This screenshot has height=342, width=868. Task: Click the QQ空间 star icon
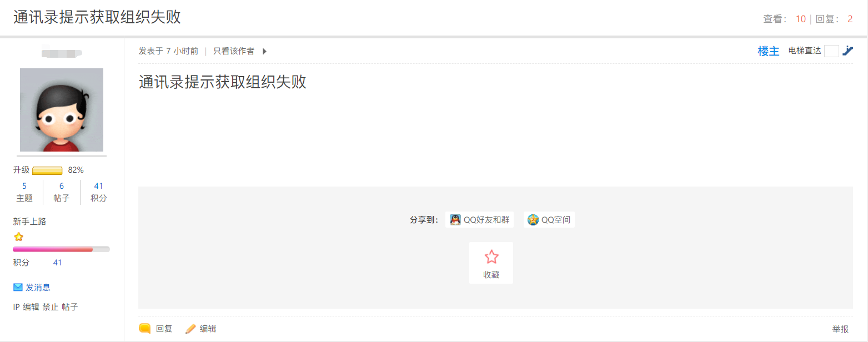click(x=533, y=220)
